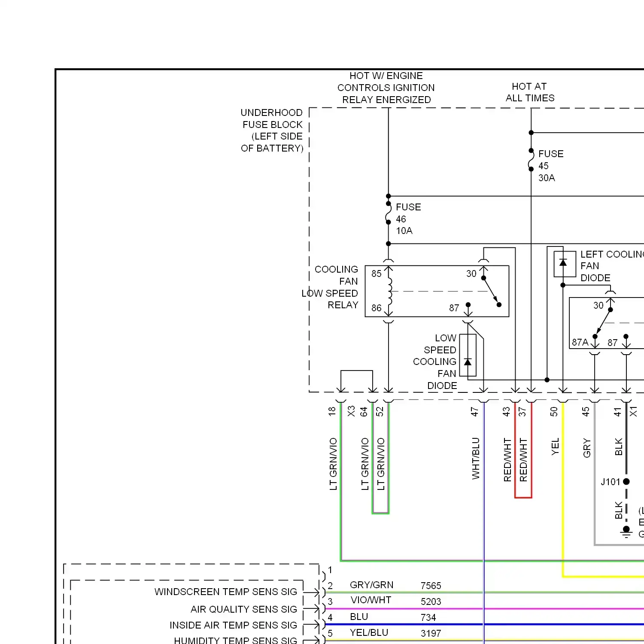
Task: Click the YEL wire color label
Action: 555,447
